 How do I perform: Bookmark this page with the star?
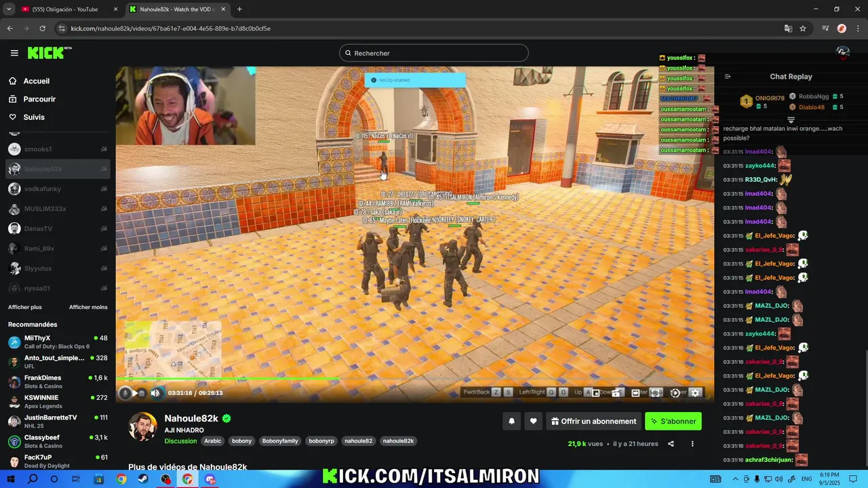point(803,28)
